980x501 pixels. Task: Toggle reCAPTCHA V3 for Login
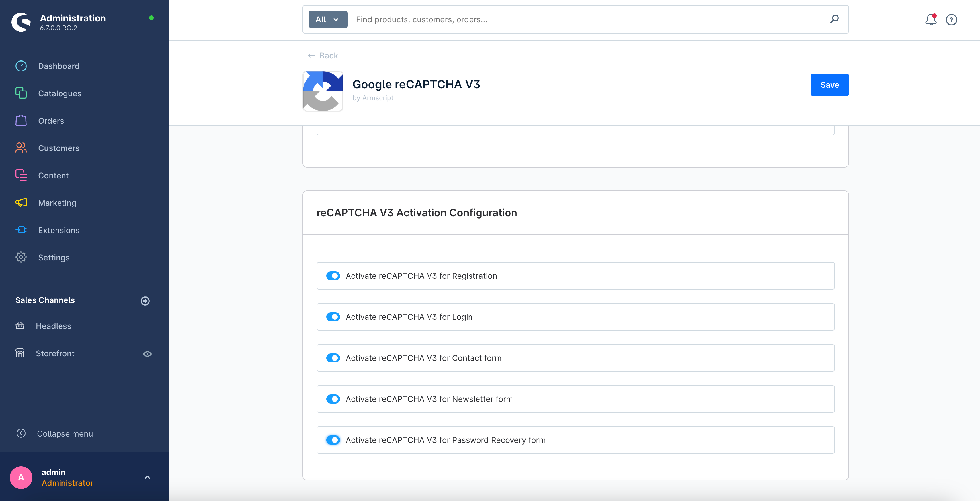pos(333,317)
